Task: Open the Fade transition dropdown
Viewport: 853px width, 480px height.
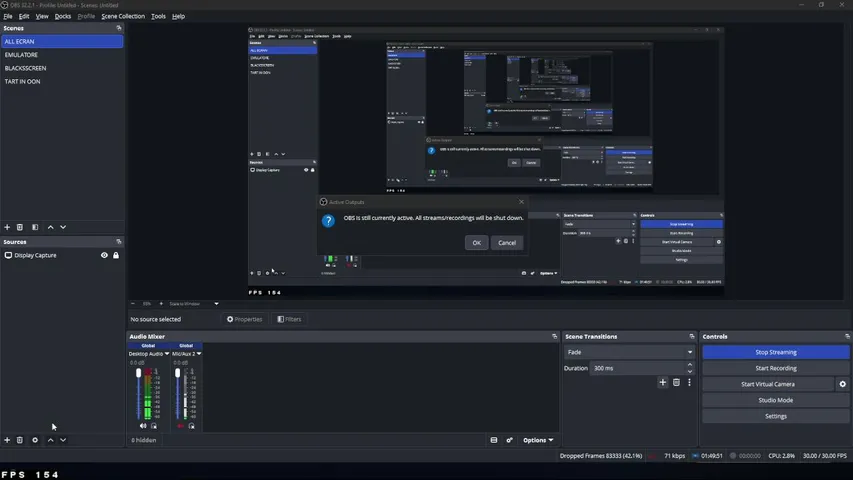Action: pyautogui.click(x=629, y=352)
